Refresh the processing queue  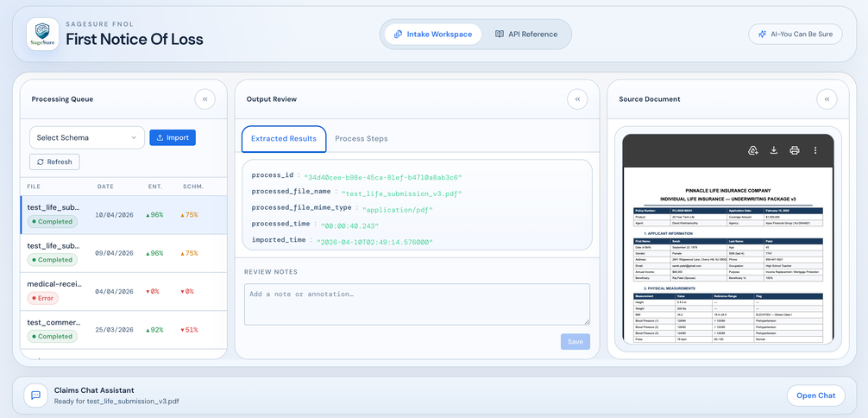point(54,161)
